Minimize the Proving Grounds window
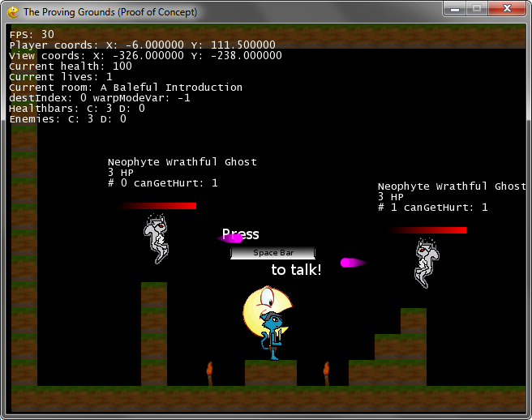This screenshot has width=532, height=420. pyautogui.click(x=455, y=8)
